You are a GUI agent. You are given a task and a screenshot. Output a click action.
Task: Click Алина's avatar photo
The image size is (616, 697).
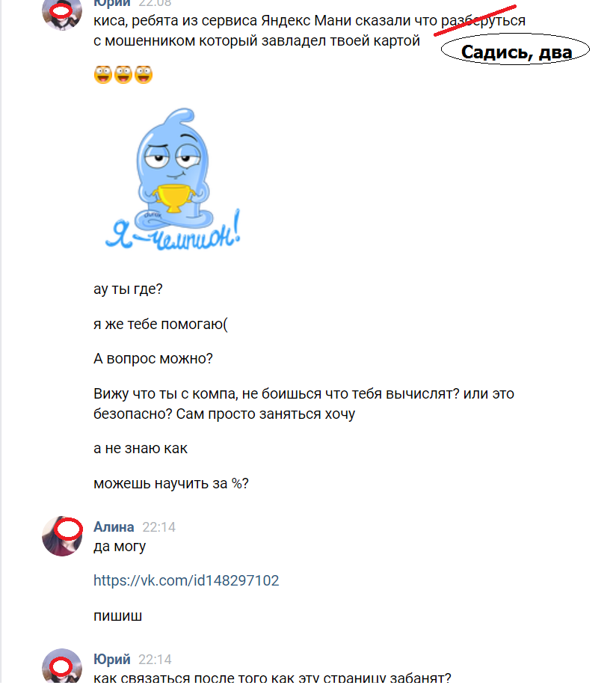click(62, 536)
